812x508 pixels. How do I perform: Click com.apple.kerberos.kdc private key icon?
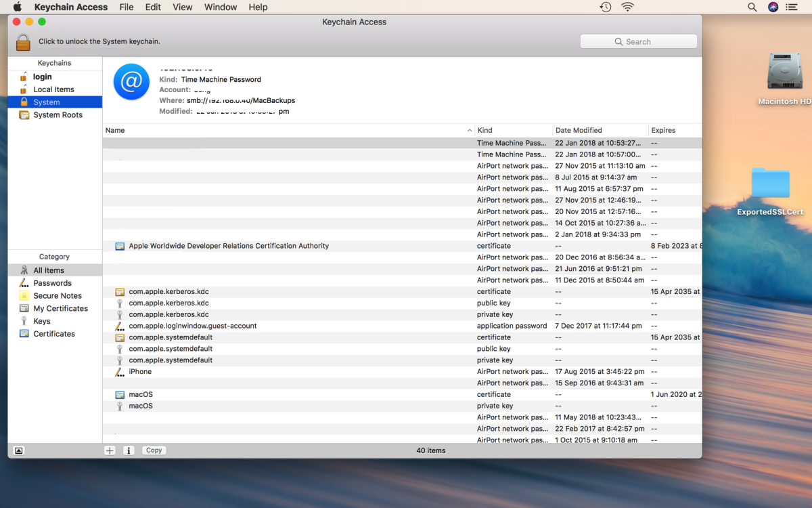point(120,315)
